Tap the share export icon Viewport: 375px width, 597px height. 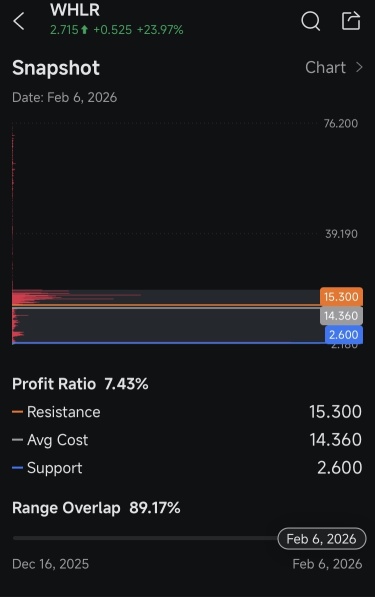pos(351,20)
